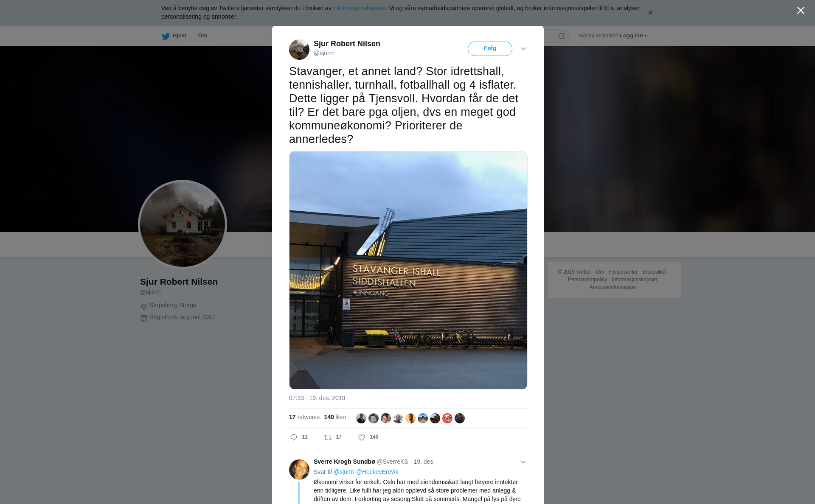The image size is (815, 504).
Task: Follow Sjur Robert Nilsen with Følg
Action: 490,49
